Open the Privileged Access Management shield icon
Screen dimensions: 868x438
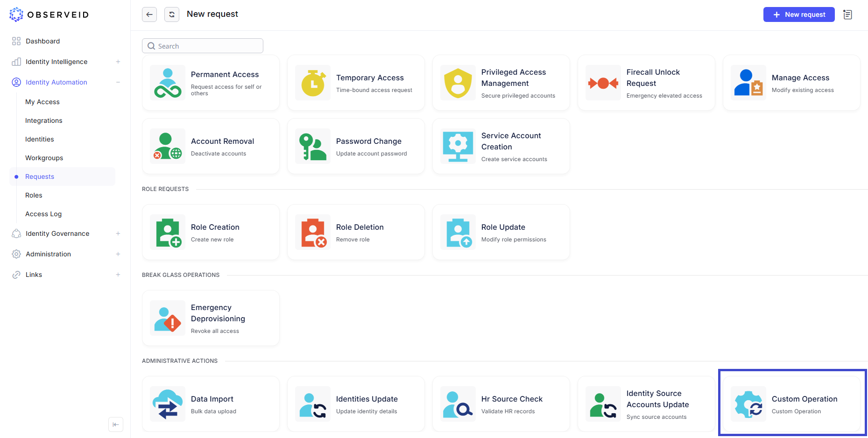(458, 83)
